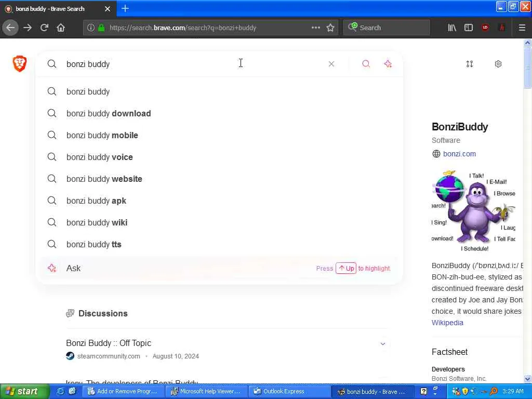Screen dimensions: 532x399
Task: Show site information via the info icon
Action: click(90, 28)
